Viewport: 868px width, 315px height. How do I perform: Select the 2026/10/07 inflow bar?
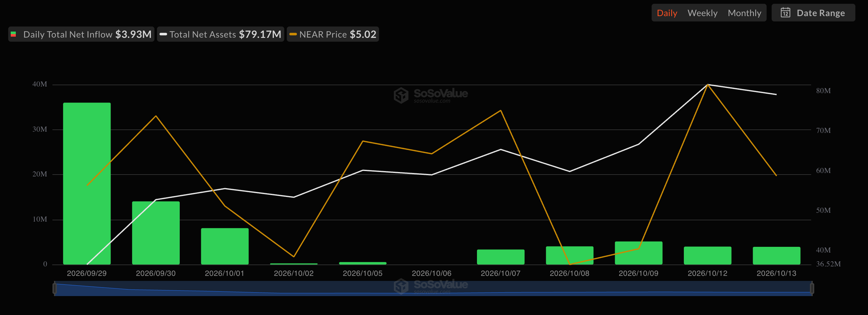[x=501, y=257]
